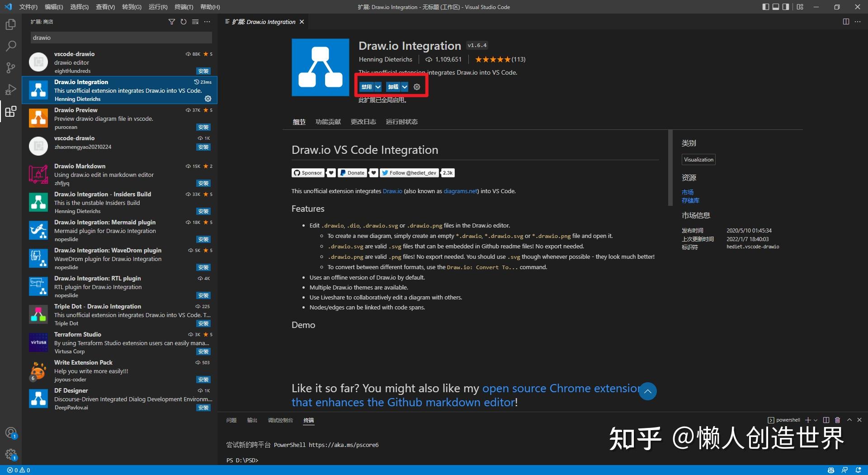Refresh the extensions list

184,22
